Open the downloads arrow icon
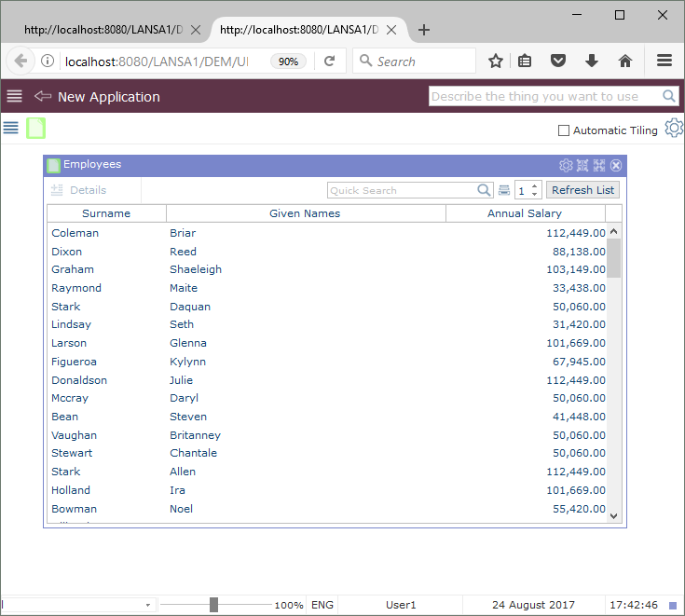 click(x=592, y=61)
